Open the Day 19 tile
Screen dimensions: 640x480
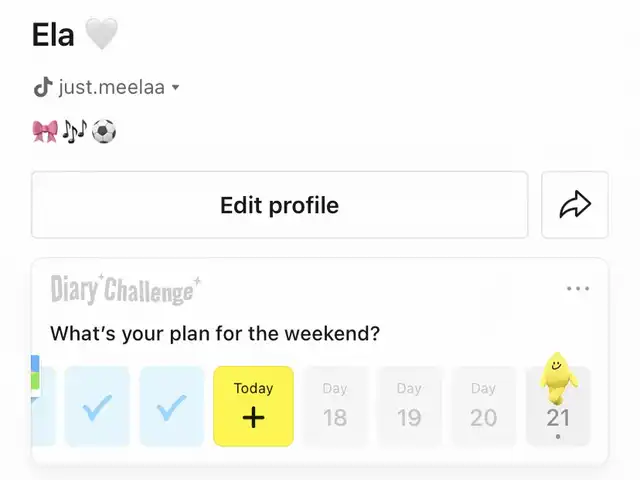tap(409, 407)
